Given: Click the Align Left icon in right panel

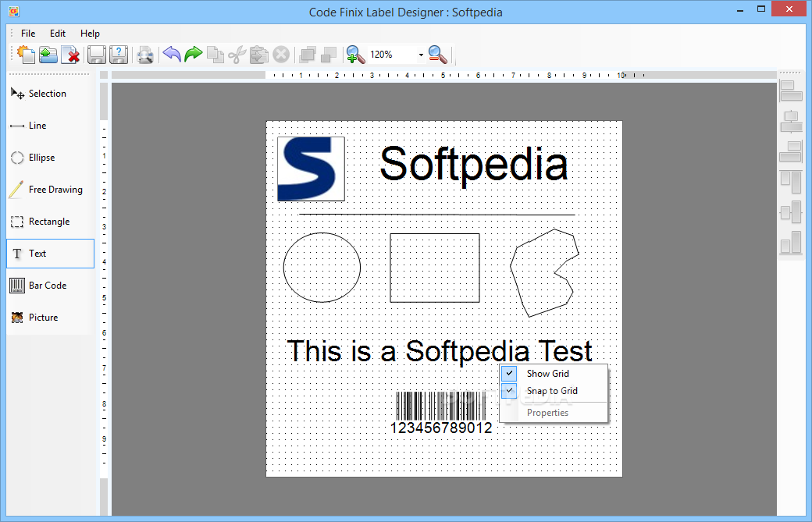Looking at the screenshot, I should pyautogui.click(x=791, y=91).
